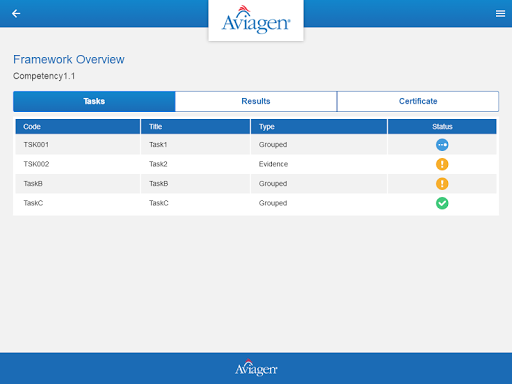Click the green check status for TaskC

(442, 203)
